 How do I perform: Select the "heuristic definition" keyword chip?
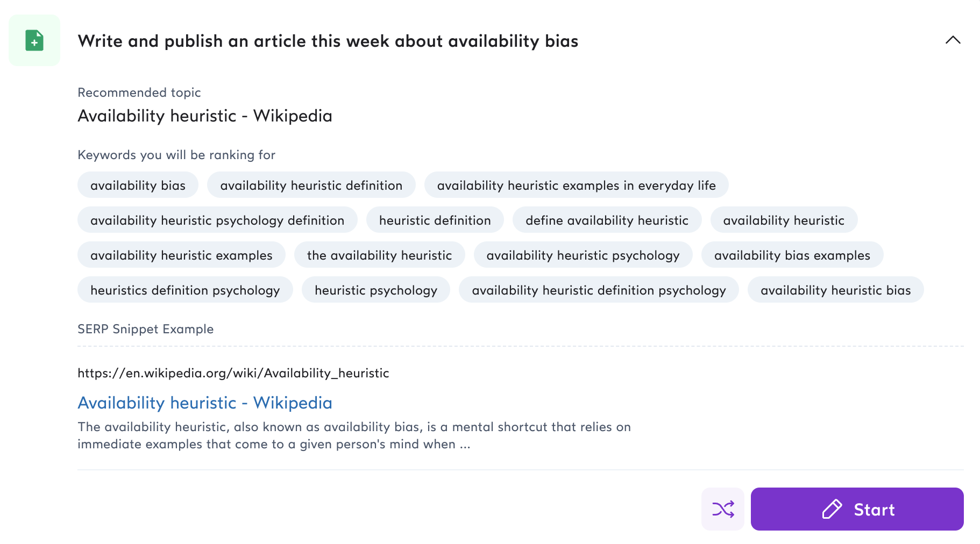435,220
